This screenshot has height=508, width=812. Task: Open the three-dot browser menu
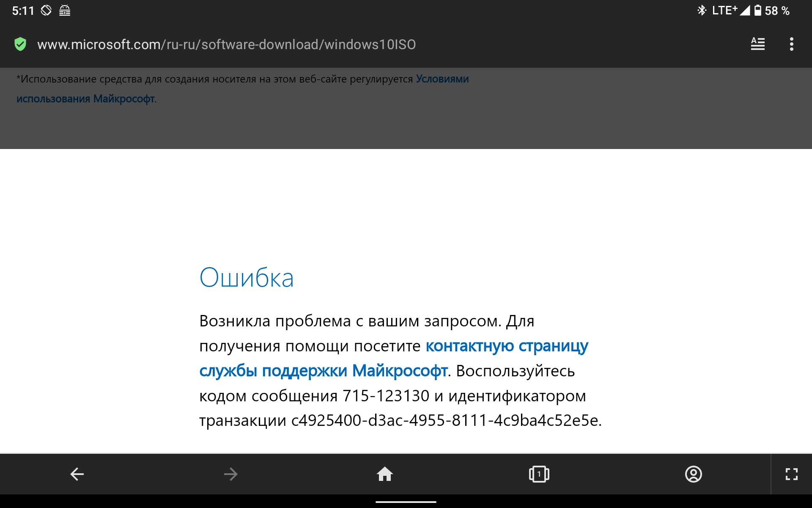pyautogui.click(x=791, y=44)
